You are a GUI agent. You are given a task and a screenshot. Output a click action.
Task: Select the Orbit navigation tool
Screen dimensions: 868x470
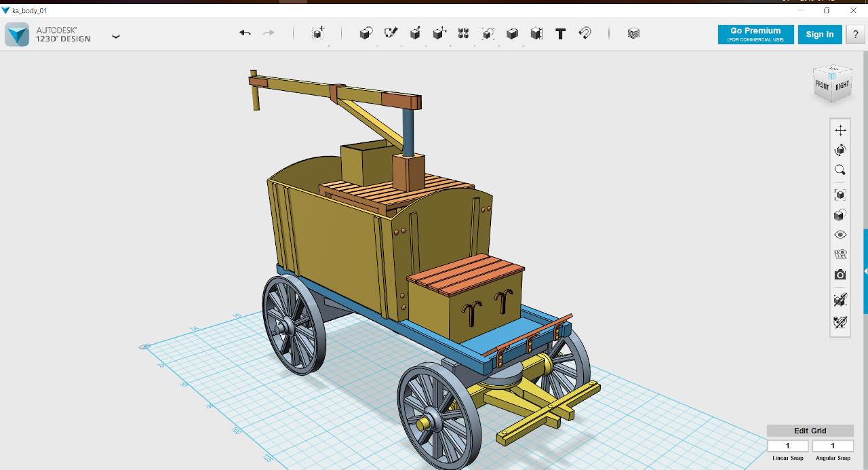[x=840, y=150]
